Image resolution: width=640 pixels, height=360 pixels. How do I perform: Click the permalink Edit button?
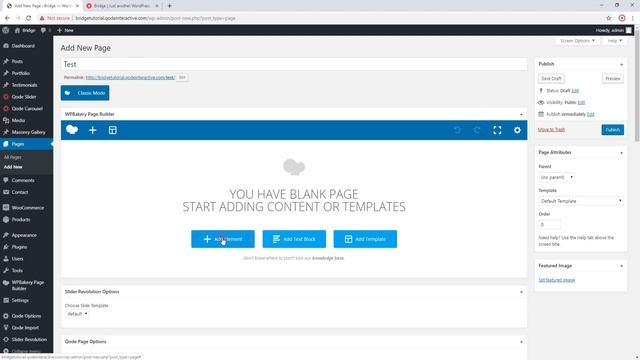(x=182, y=77)
